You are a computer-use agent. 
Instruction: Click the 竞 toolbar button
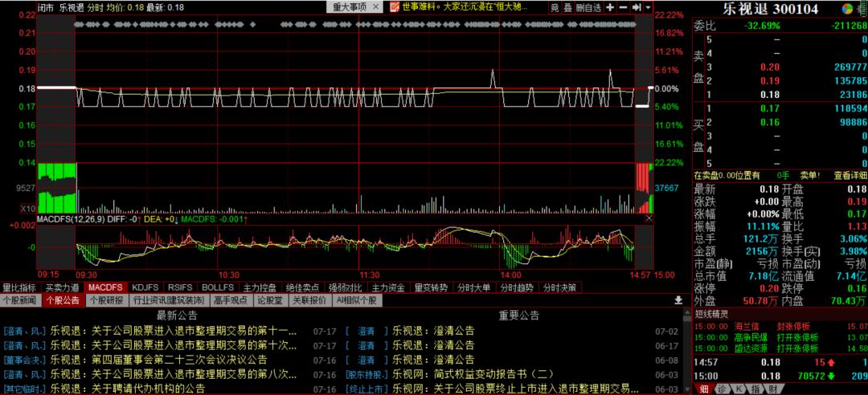(555, 7)
